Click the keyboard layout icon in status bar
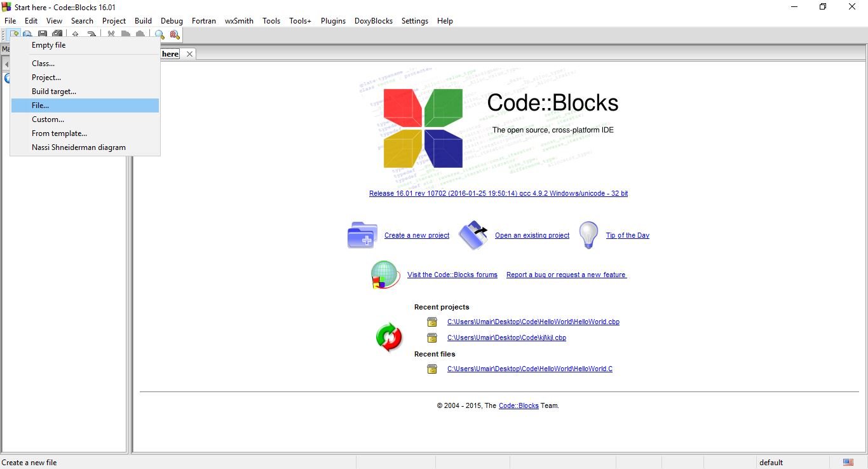The image size is (868, 469). pyautogui.click(x=848, y=462)
